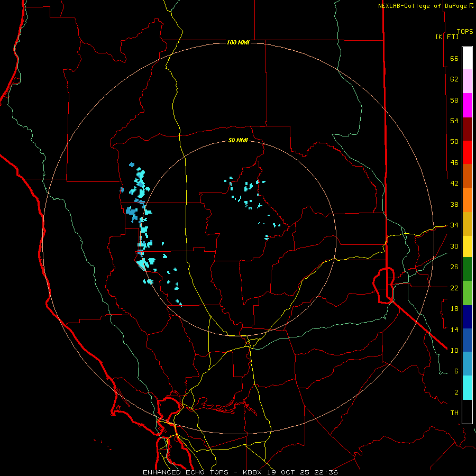Viewport: 476px width, 476px height.
Task: Click the dark green legend segment
Action: click(x=467, y=269)
